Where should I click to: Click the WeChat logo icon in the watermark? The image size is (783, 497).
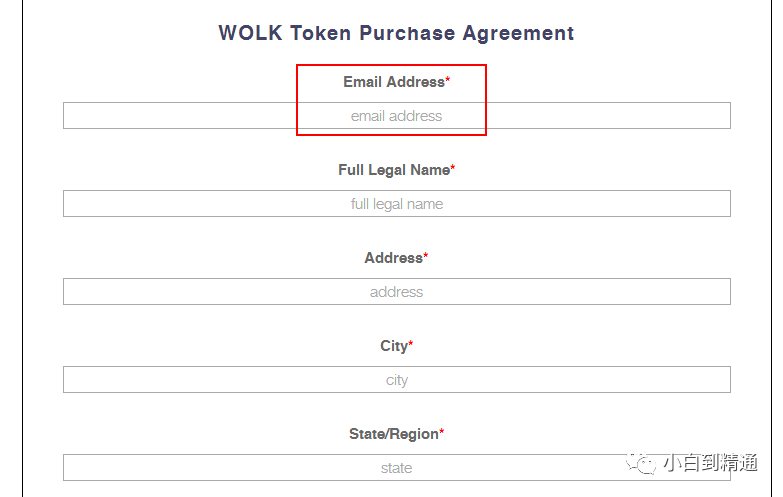pyautogui.click(x=641, y=463)
